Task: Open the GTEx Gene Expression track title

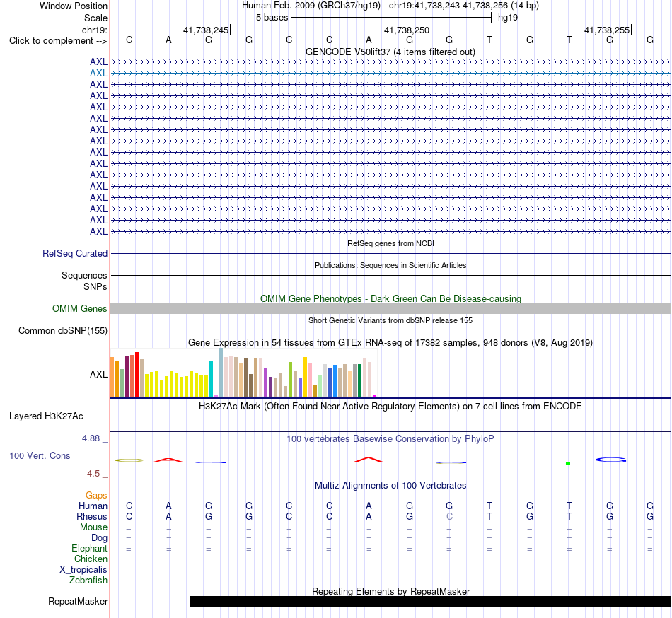Action: pos(390,343)
